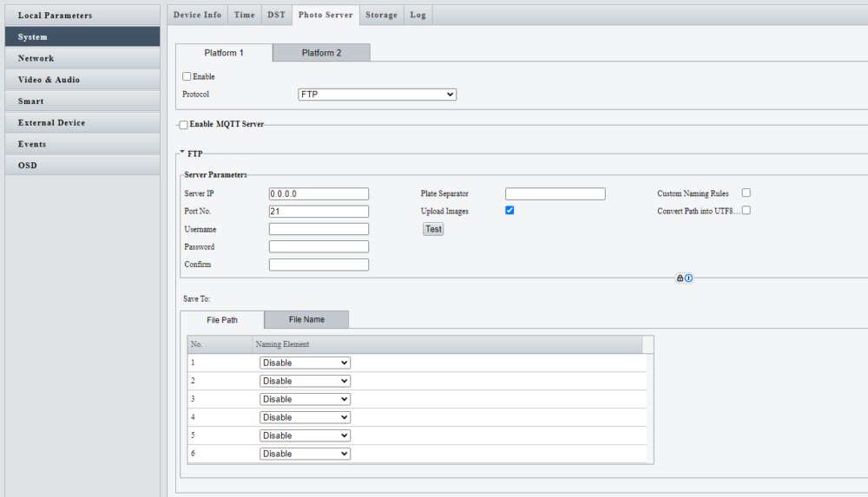Viewport: 868px width, 497px height.
Task: Click the Port No. input field
Action: 319,212
